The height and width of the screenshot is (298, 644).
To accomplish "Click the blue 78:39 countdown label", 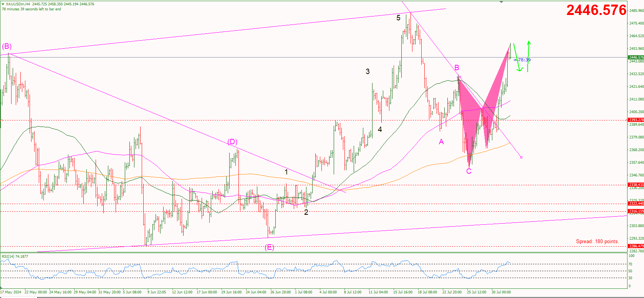I will click(x=522, y=60).
